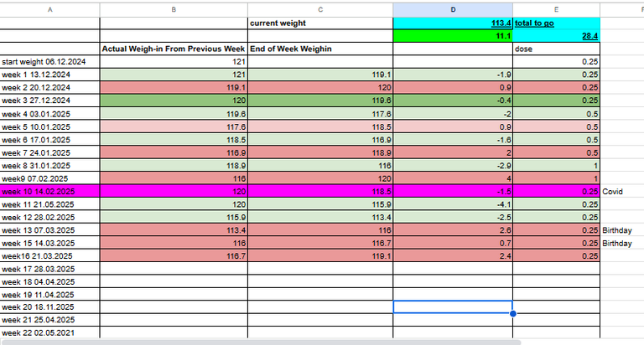Click week 13 change value 2.6
This screenshot has width=644, height=345.
[453, 230]
